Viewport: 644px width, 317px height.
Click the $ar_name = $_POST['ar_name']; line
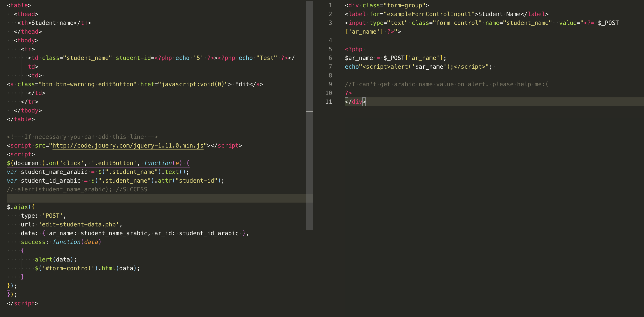[395, 58]
